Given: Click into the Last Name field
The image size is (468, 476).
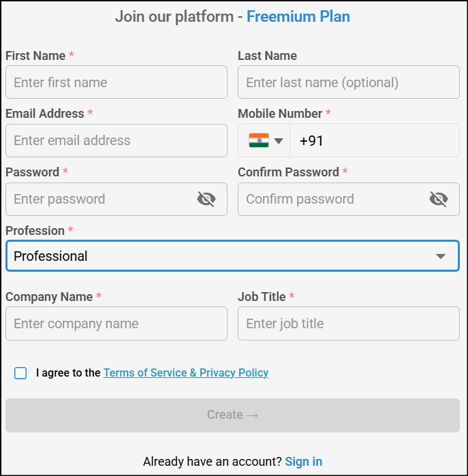Looking at the screenshot, I should coord(348,82).
